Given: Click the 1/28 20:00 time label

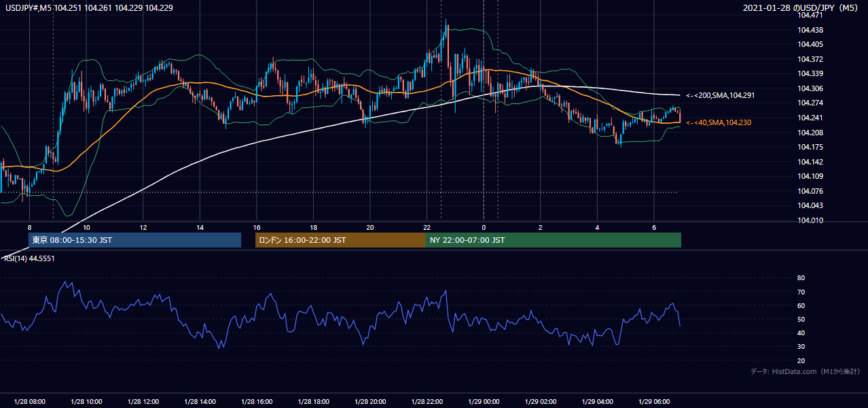Looking at the screenshot, I should pyautogui.click(x=369, y=401).
